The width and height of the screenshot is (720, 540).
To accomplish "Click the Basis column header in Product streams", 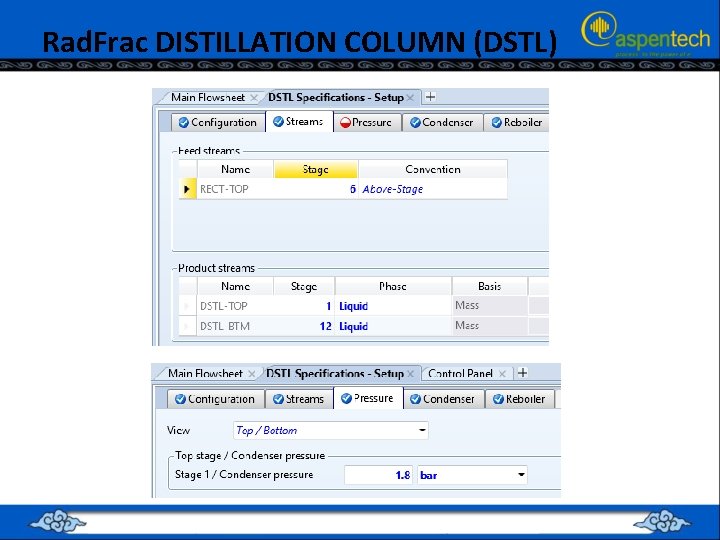I will [489, 286].
